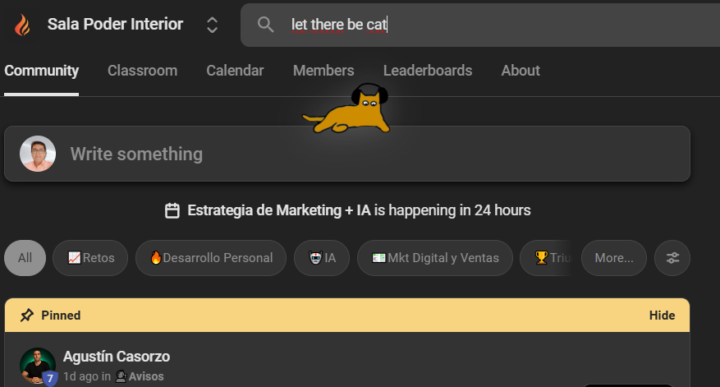
Task: Filter posts by Desarrollo Personal
Action: (211, 258)
